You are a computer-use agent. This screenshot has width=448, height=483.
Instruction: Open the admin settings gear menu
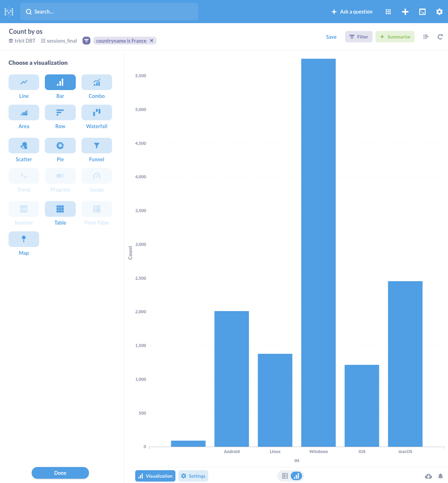tap(439, 12)
